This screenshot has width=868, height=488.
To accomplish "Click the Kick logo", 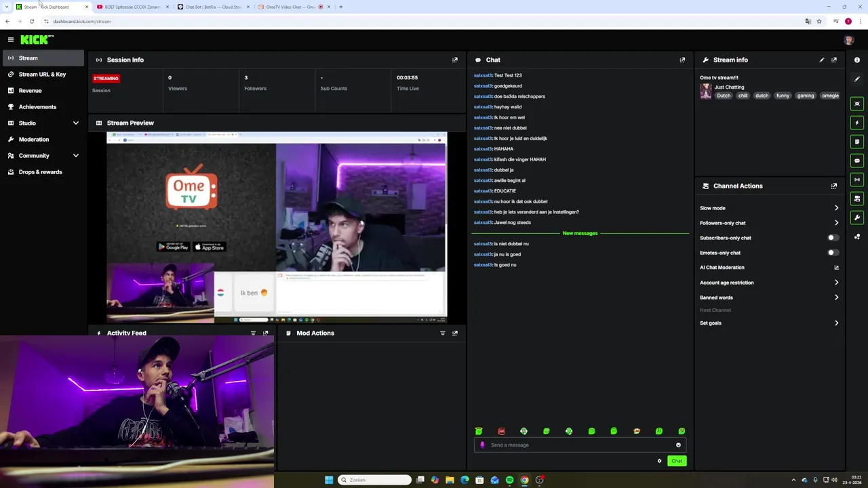I will click(37, 40).
